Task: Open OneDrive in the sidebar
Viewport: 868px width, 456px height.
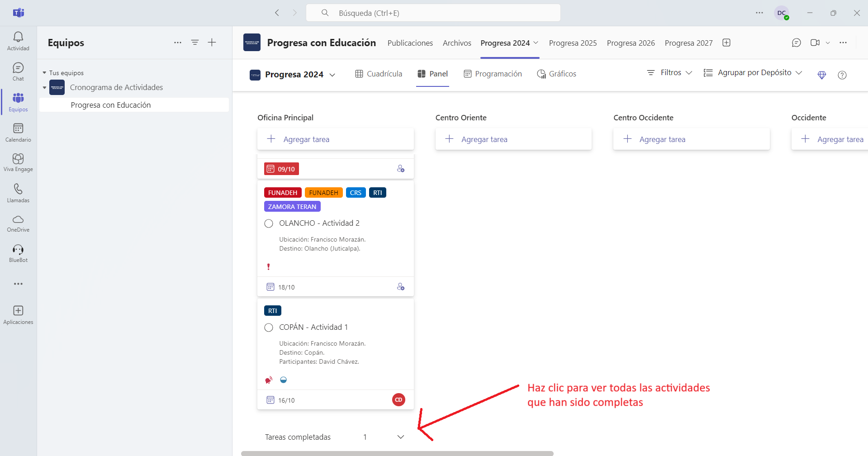Action: click(18, 223)
